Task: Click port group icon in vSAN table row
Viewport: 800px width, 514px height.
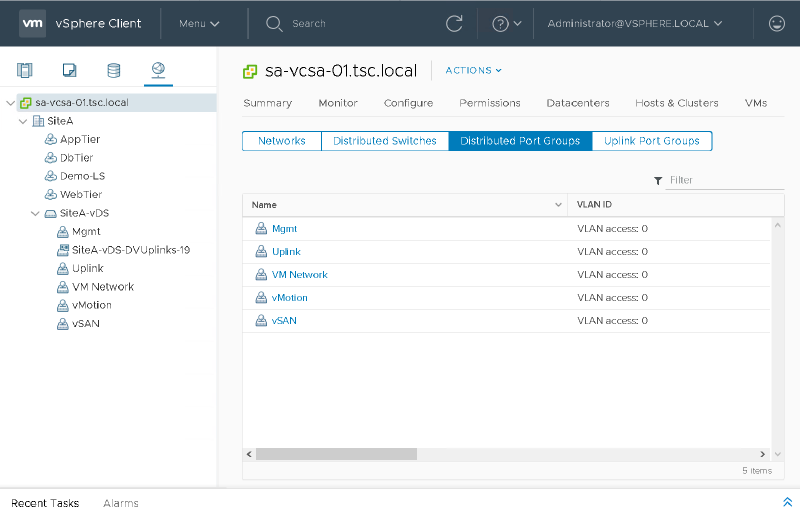Action: click(x=261, y=320)
